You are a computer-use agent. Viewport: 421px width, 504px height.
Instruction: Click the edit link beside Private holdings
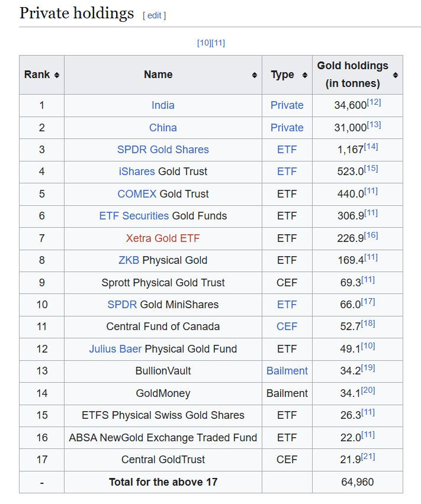pyautogui.click(x=154, y=15)
